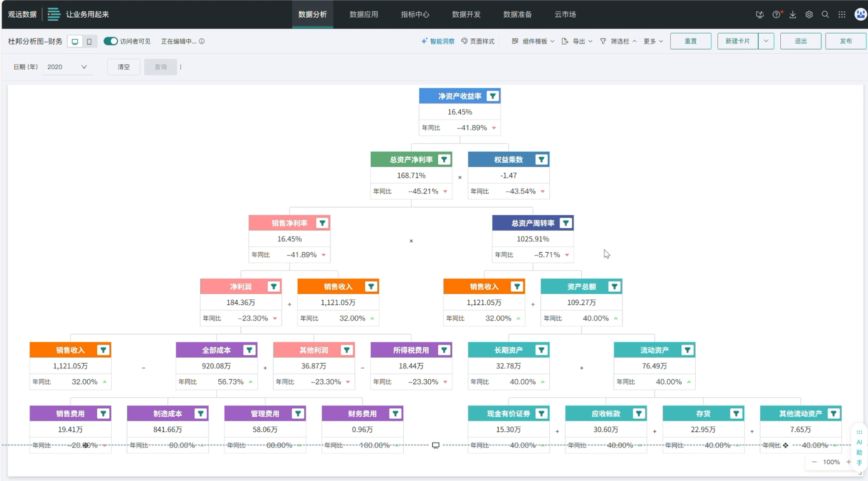The image size is (868, 481).
Task: Open the 日期(年) 2020 dropdown
Action: click(67, 67)
